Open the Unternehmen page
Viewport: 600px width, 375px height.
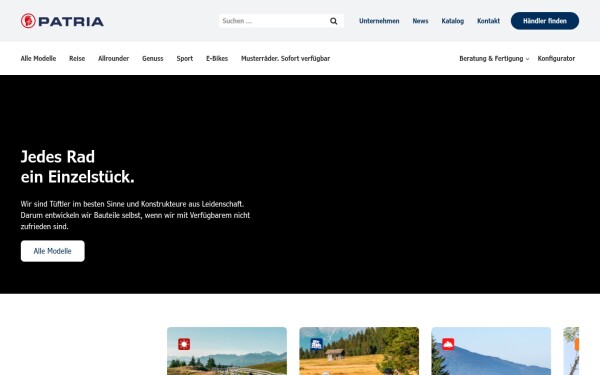[379, 21]
